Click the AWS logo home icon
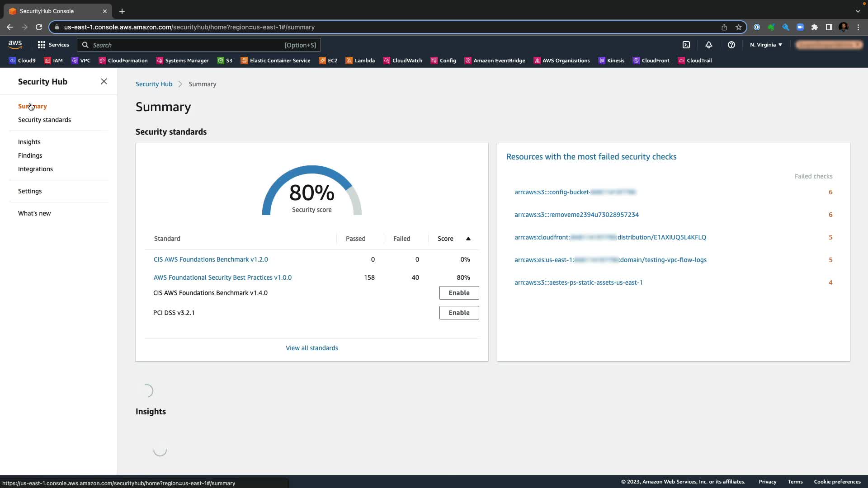Screen dimensions: 868x488 (15, 44)
